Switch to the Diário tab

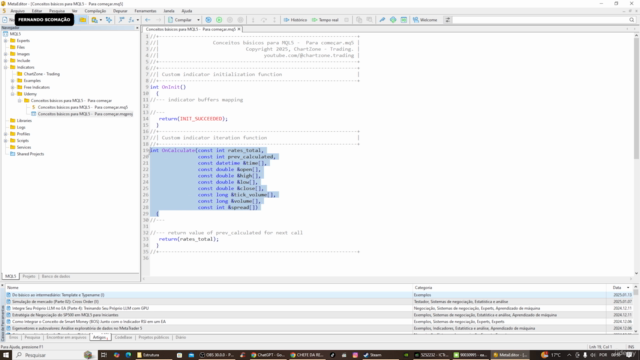click(180, 338)
